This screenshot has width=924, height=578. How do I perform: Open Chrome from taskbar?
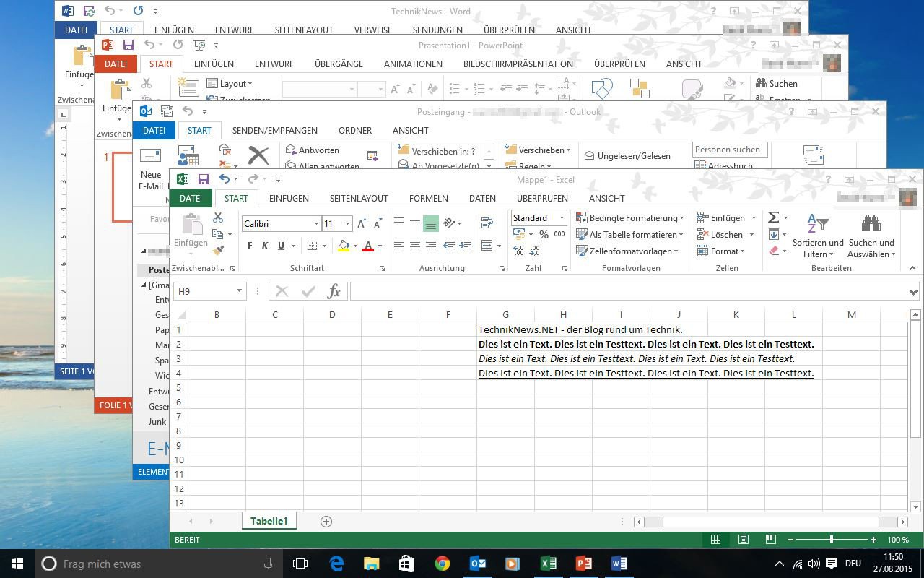tap(442, 564)
